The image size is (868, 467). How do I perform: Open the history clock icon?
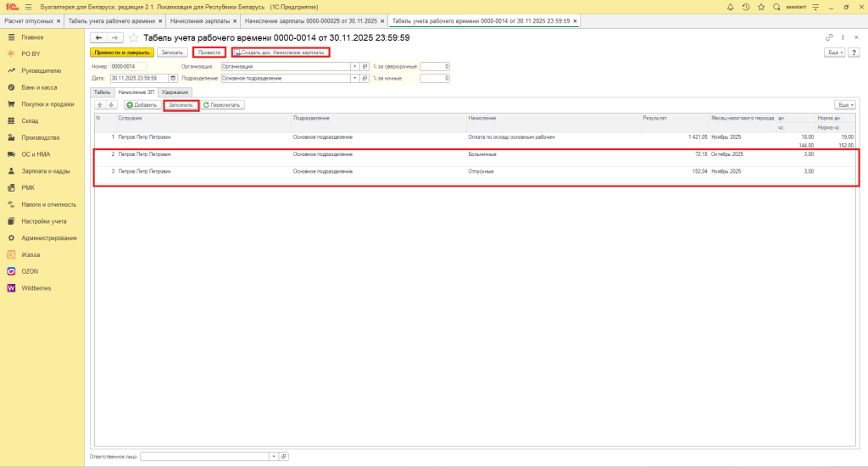745,7
